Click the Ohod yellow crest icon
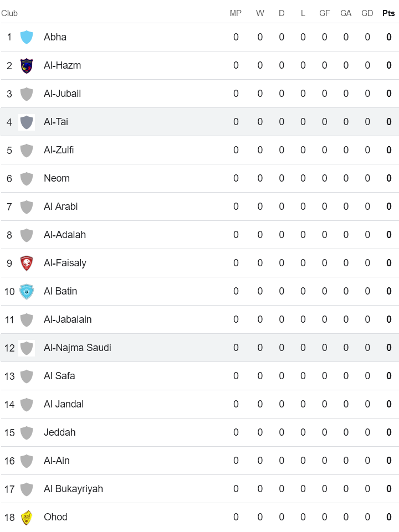Viewport: 399px width, 532px height. pyautogui.click(x=27, y=517)
